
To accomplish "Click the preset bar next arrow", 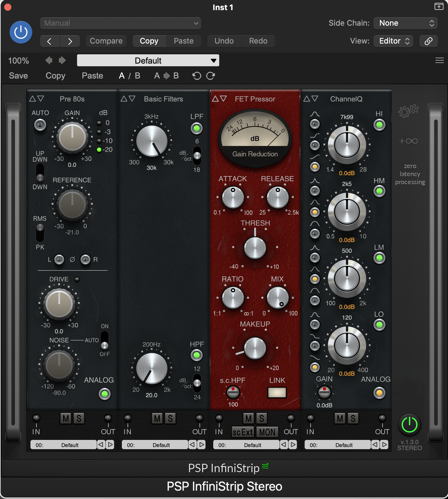I will coord(62,61).
